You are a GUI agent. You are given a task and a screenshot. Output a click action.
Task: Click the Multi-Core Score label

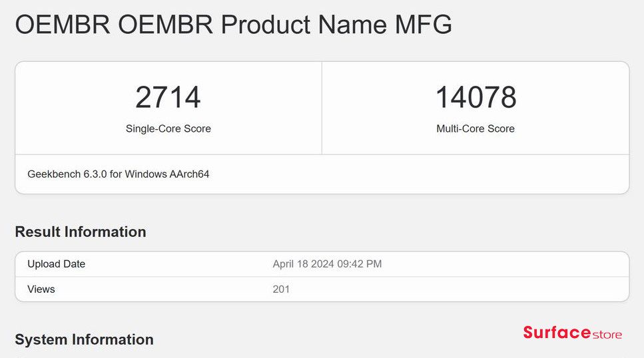tap(476, 128)
